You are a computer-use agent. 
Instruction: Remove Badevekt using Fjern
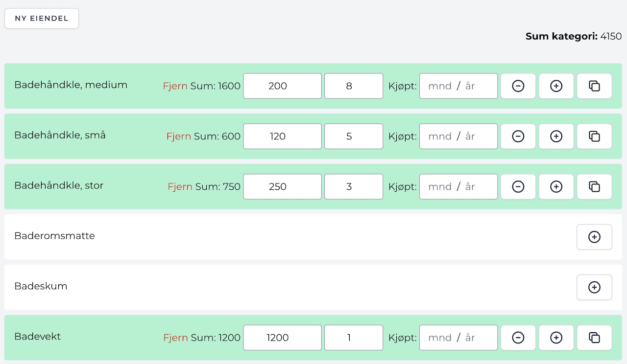click(x=175, y=338)
